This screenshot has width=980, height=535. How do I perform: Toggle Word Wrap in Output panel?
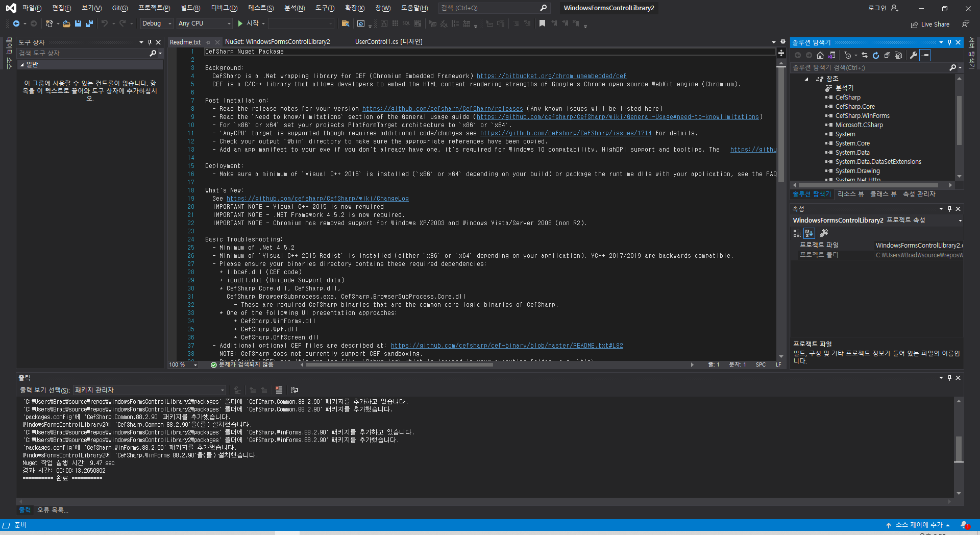(295, 390)
